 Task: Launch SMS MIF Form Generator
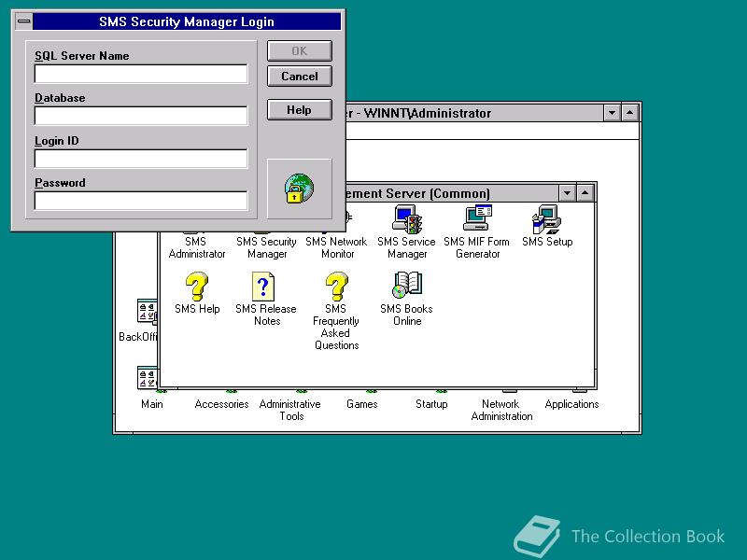477,218
